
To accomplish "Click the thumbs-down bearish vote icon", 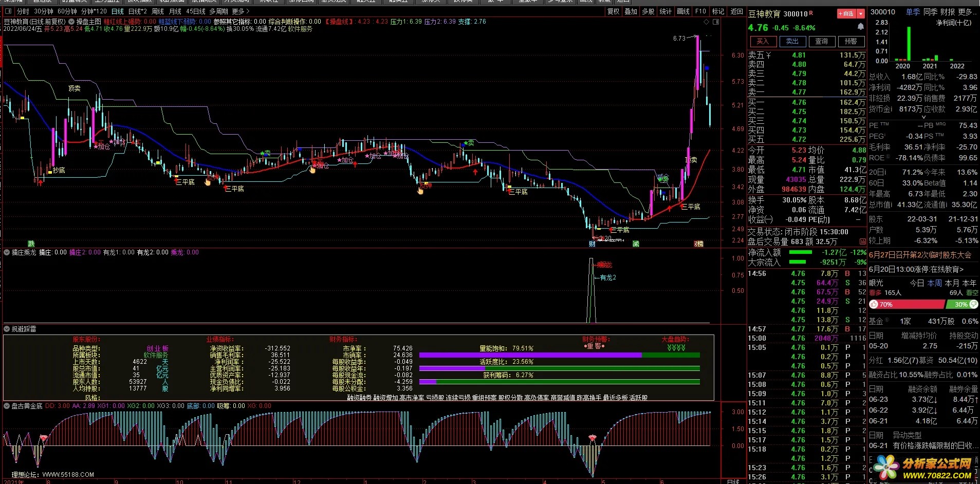I will (975, 304).
